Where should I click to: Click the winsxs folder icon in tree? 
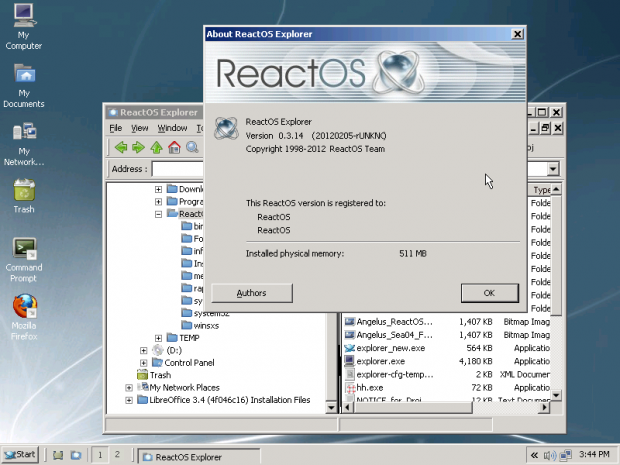(x=187, y=325)
